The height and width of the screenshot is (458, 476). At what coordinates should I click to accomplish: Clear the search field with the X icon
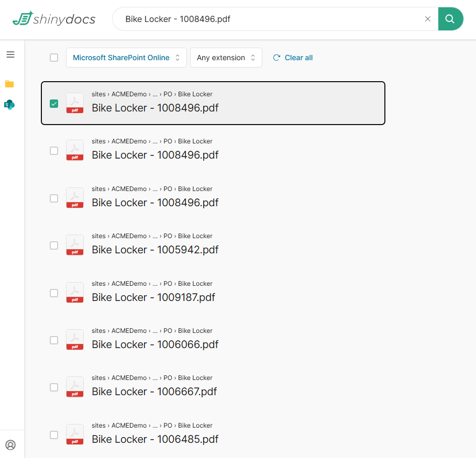[x=428, y=19]
